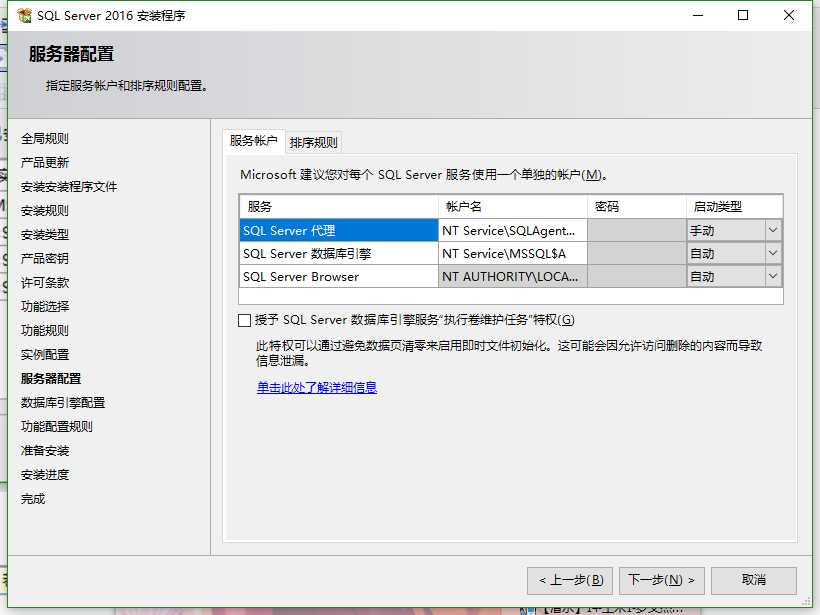820x615 pixels.
Task: Select 功能配置规则 step in sidebar
Action: pyautogui.click(x=57, y=427)
